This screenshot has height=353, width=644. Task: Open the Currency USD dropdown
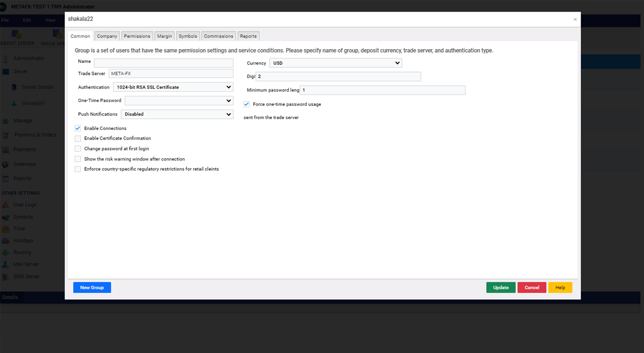point(336,63)
